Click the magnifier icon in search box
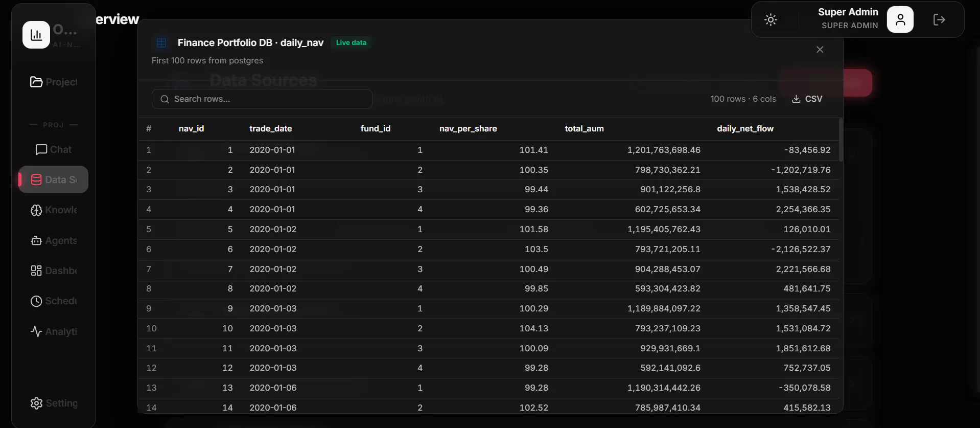This screenshot has width=980, height=428. [x=165, y=99]
